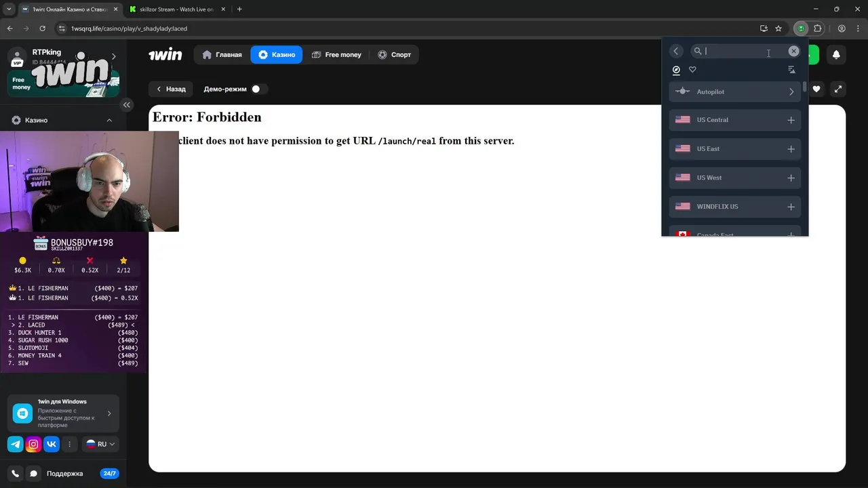Click the 1win for Windows app icon

pos(23,413)
